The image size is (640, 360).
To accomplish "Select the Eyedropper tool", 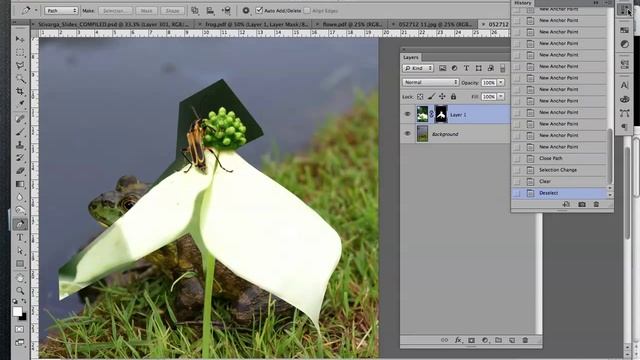I will (20, 104).
